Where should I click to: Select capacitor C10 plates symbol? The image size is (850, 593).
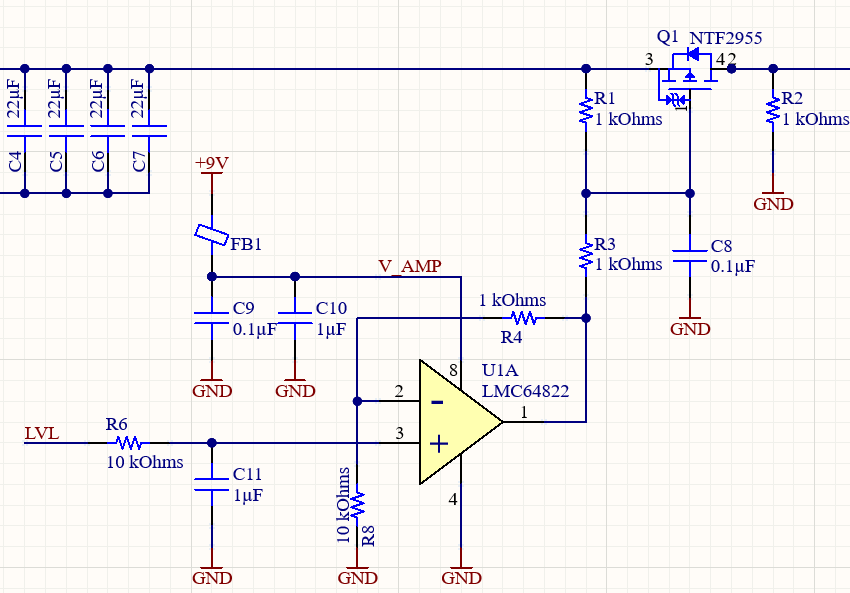pos(295,318)
